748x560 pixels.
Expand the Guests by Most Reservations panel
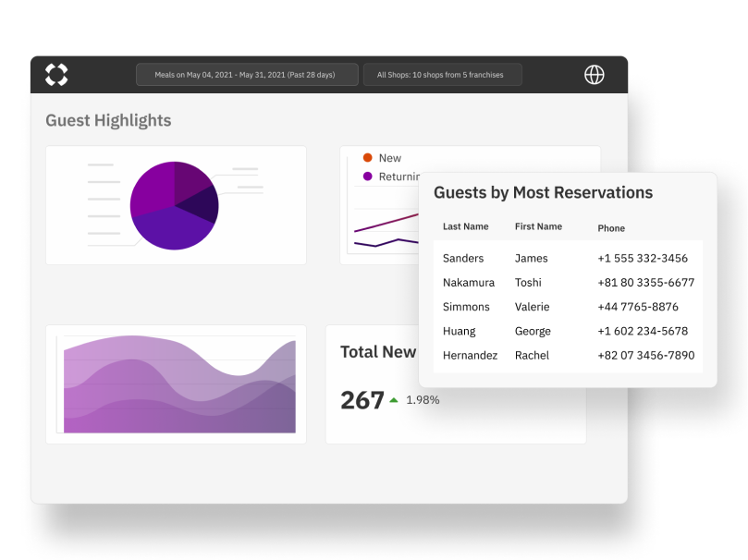(543, 192)
